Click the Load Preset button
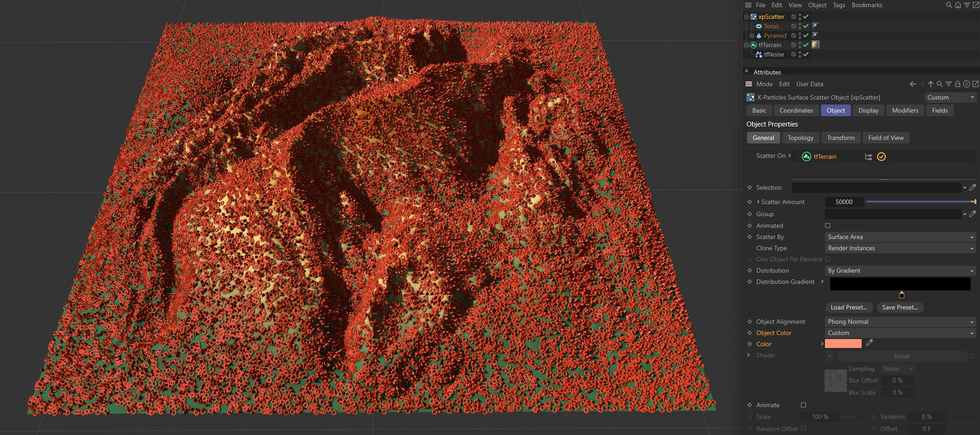 (848, 307)
